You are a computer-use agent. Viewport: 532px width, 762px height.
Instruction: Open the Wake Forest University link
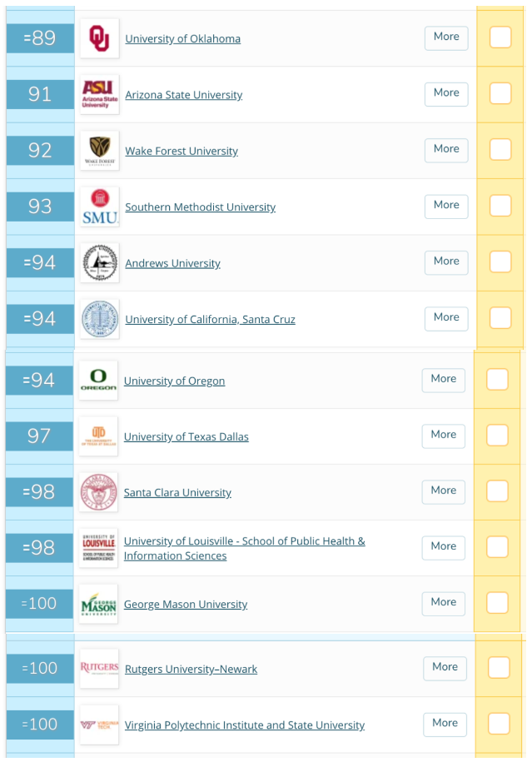coord(181,151)
